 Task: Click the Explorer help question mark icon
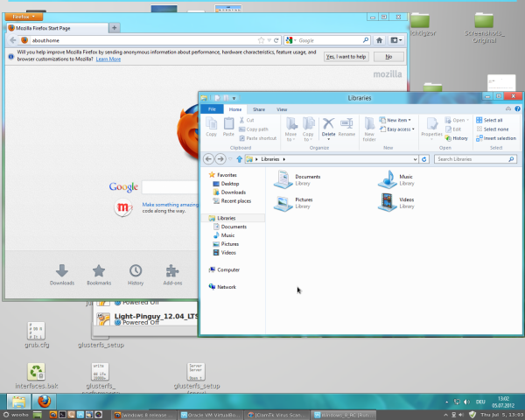click(517, 108)
